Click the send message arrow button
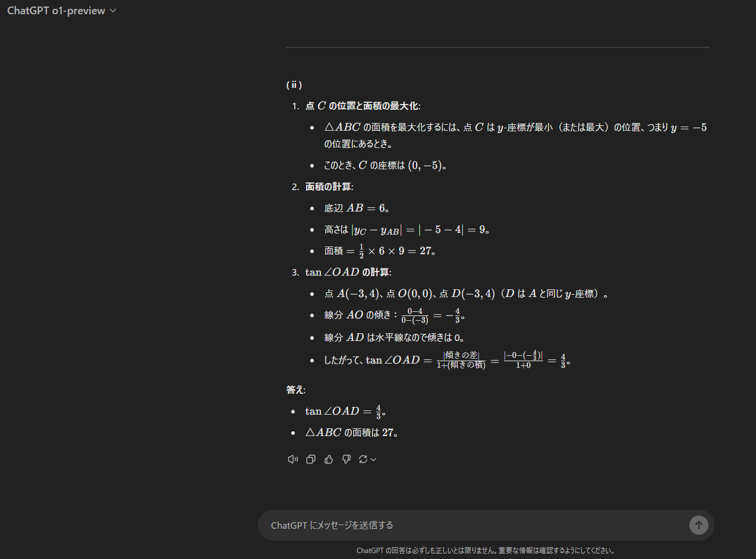The height and width of the screenshot is (559, 756). point(698,525)
